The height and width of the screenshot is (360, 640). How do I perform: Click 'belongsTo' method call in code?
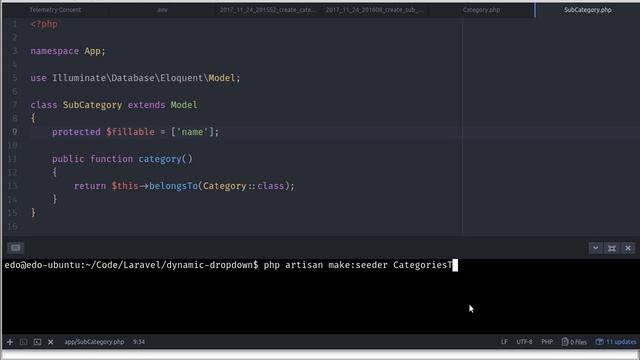click(x=173, y=186)
